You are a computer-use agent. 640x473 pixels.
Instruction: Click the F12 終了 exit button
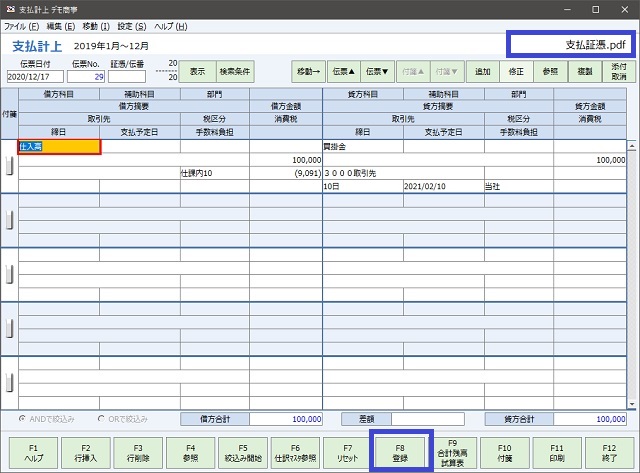[609, 453]
